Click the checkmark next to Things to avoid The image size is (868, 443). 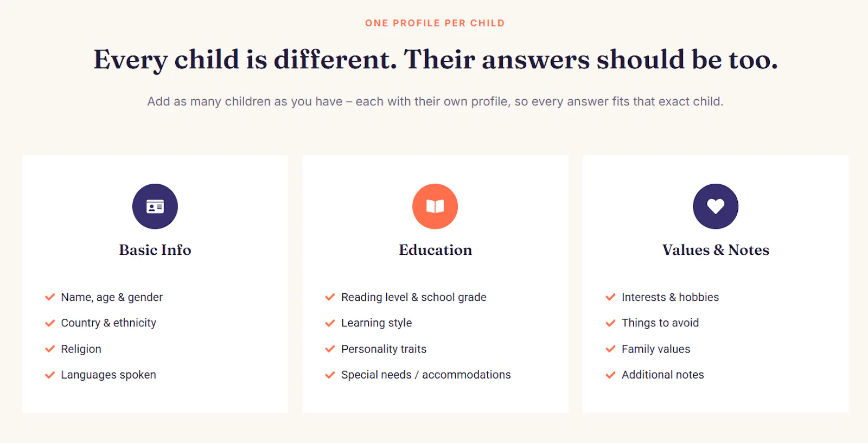[x=610, y=323]
